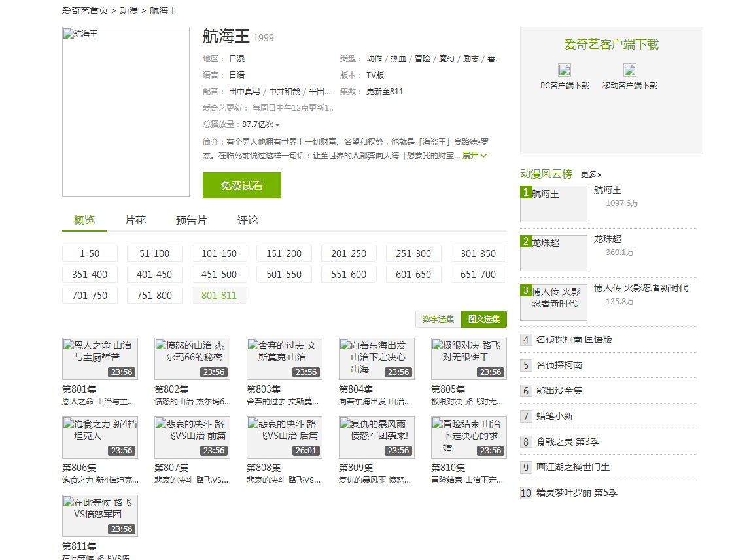This screenshot has height=560, width=732.
Task: Switch to the 片花 tab
Action: pyautogui.click(x=135, y=220)
